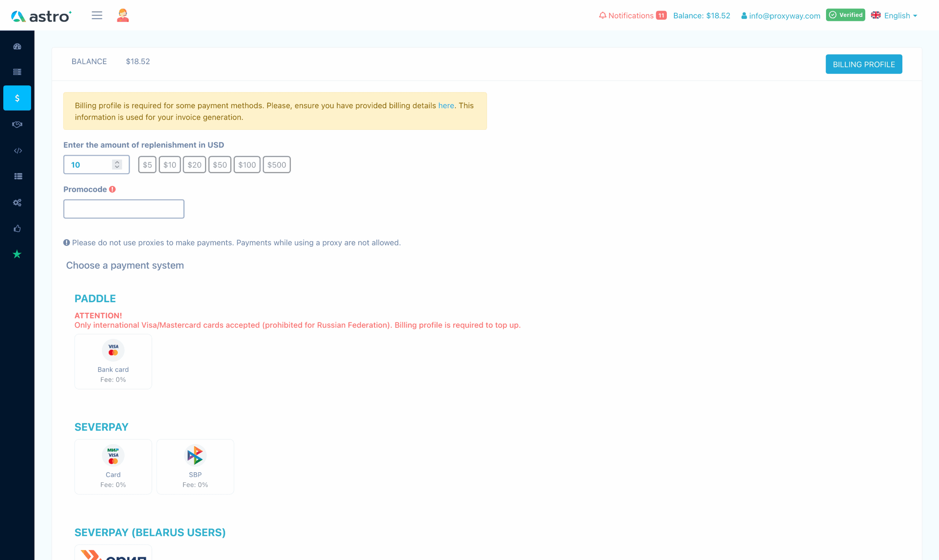Open the billing dollar sidebar tab
939x560 pixels.
pos(17,98)
